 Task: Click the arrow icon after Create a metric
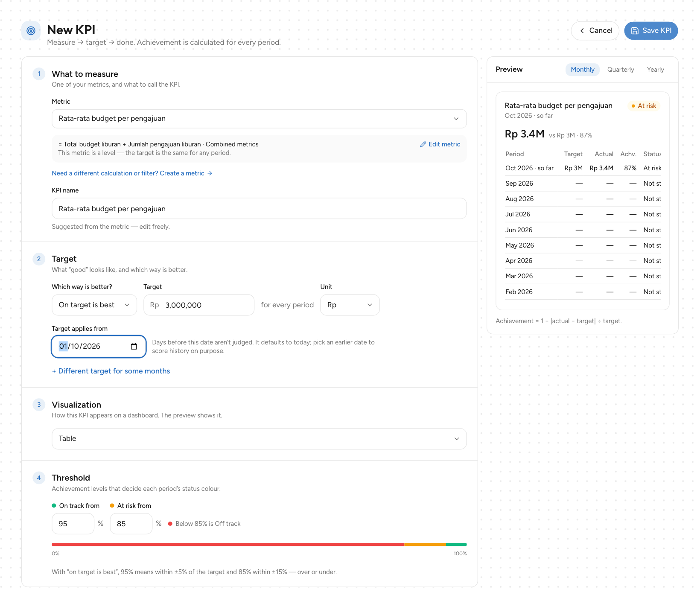coord(210,173)
